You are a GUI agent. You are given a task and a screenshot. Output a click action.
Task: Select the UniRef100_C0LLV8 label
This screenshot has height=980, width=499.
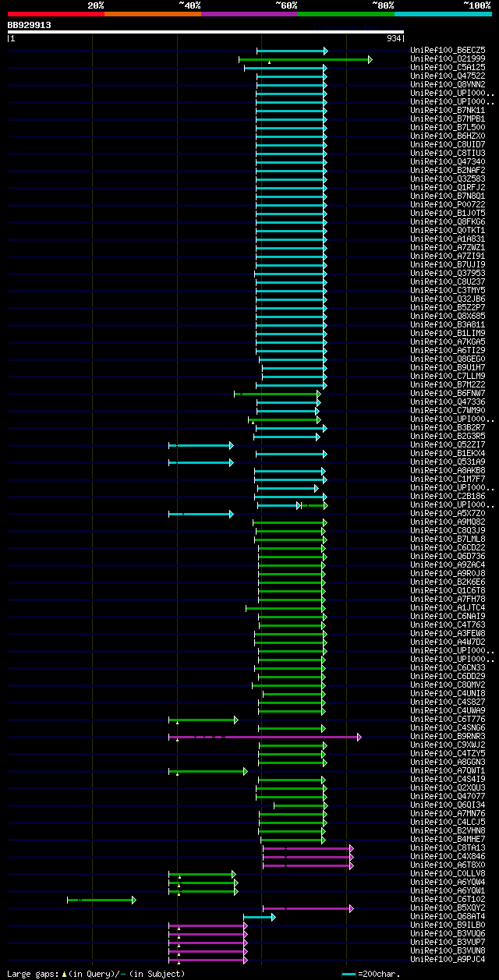[x=449, y=874]
